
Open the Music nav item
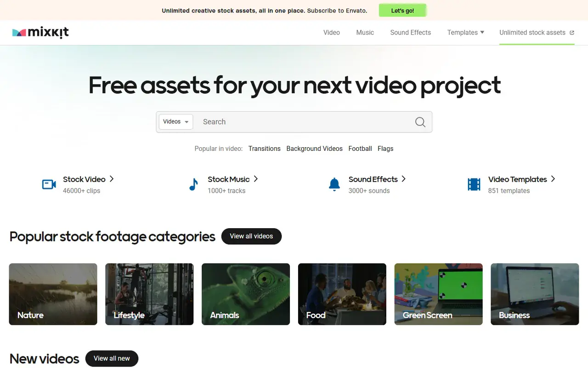[x=365, y=33]
